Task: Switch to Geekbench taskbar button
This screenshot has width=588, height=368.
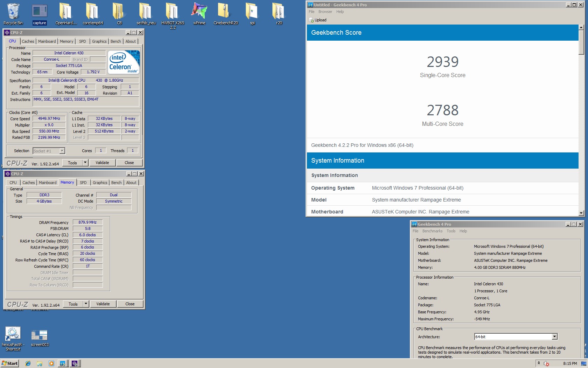Action: tap(63, 363)
